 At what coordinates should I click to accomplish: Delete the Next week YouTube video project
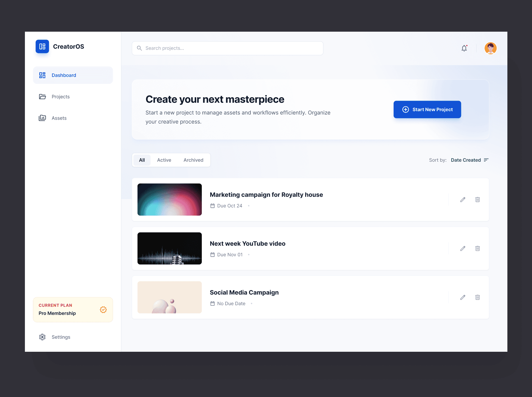click(x=477, y=249)
